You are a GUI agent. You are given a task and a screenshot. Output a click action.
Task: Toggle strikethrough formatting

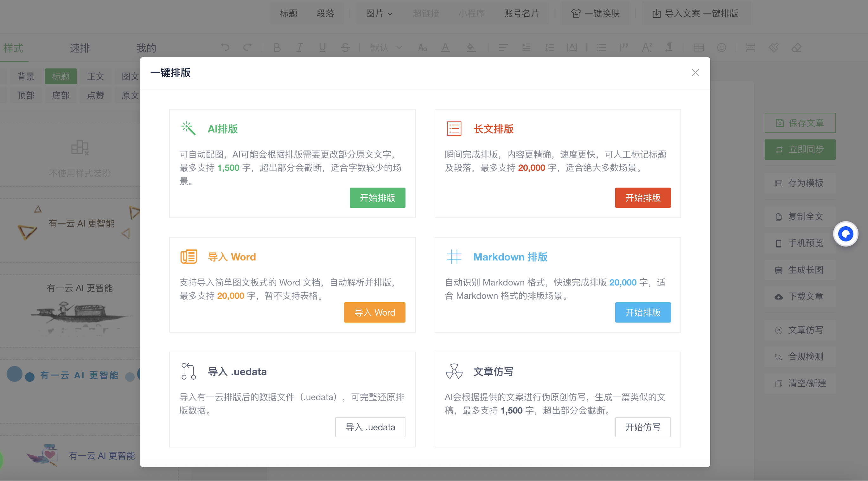tap(345, 48)
